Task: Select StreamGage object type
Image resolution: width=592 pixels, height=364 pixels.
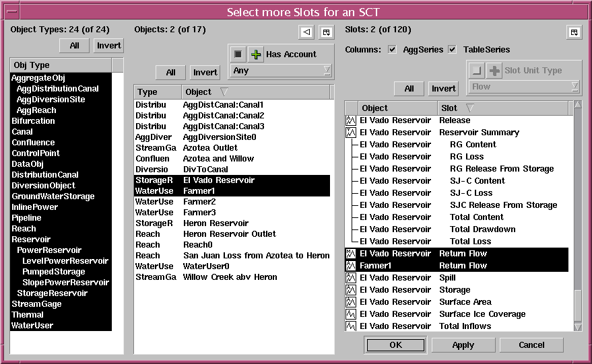Action: pos(61,304)
